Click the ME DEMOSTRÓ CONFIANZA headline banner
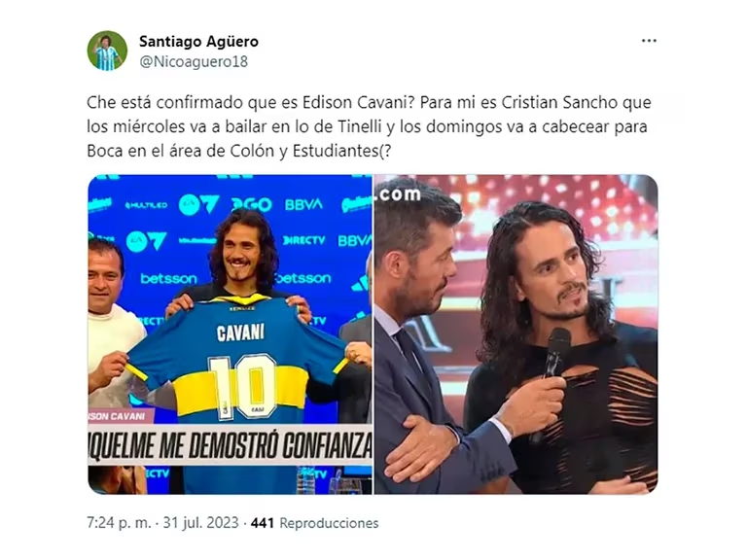This screenshot has height=560, width=747. pyautogui.click(x=231, y=445)
